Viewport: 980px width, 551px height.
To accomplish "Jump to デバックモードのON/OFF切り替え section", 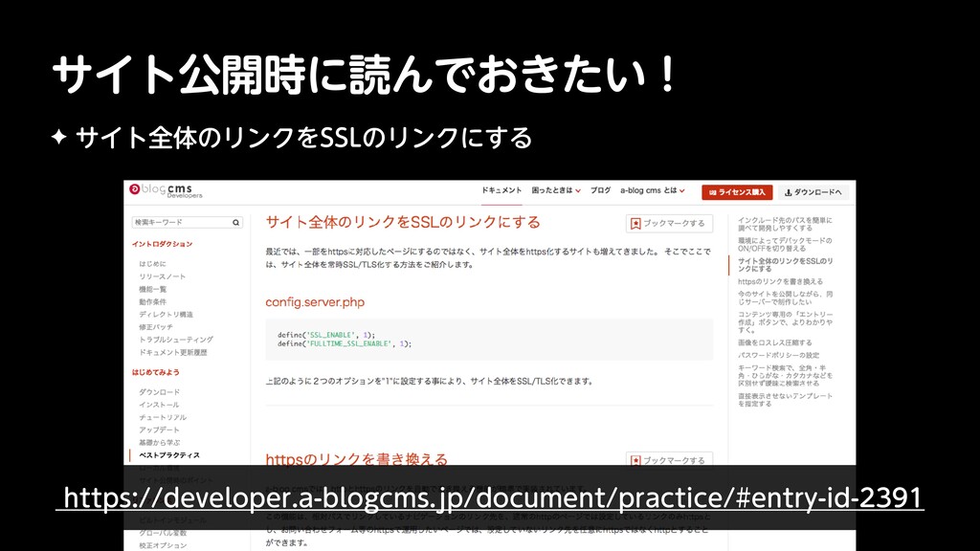I will point(785,244).
